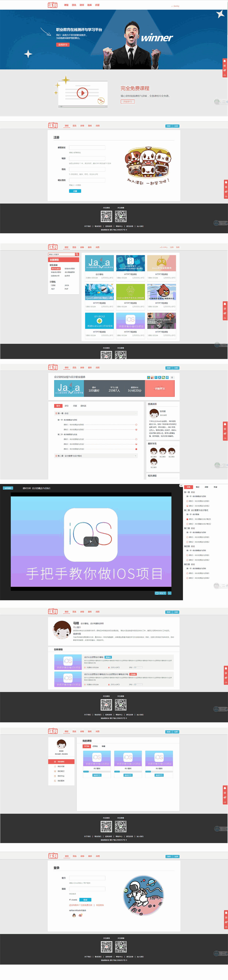Select 第二章 会计要素与会计等式 in the player sidebar
Viewport: 228px width, 980px height.
point(196,511)
